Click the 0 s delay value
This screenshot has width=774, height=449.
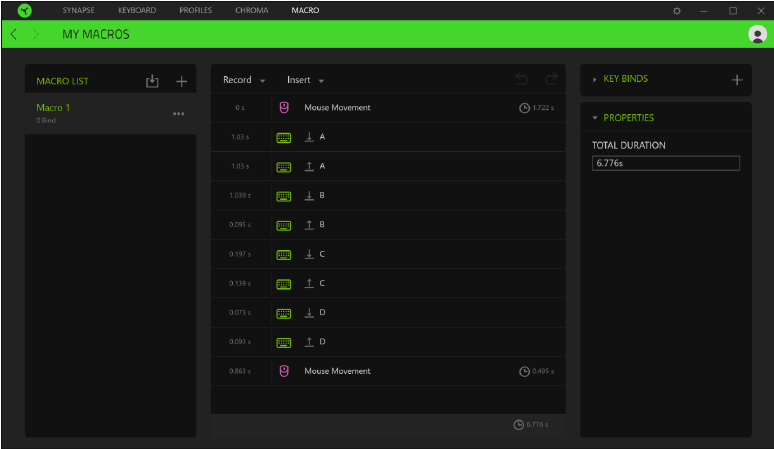[x=240, y=108]
